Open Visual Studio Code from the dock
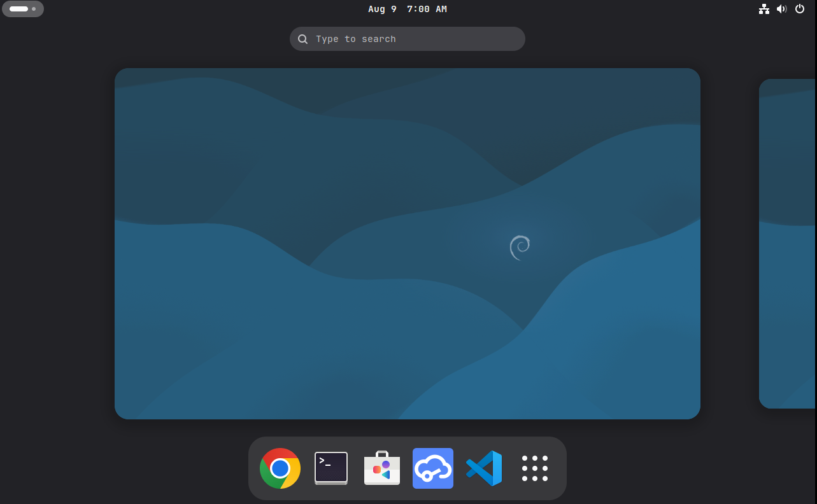Viewport: 817px width, 504px height. (x=484, y=468)
